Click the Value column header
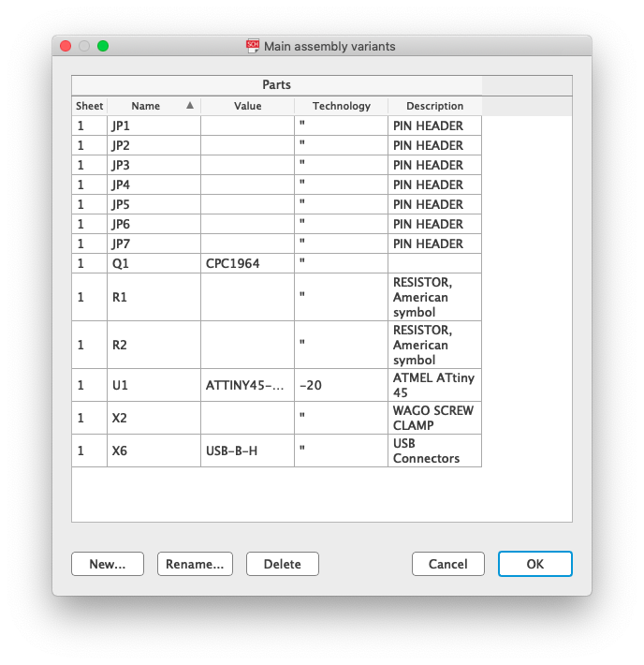The height and width of the screenshot is (665, 644). click(x=248, y=106)
